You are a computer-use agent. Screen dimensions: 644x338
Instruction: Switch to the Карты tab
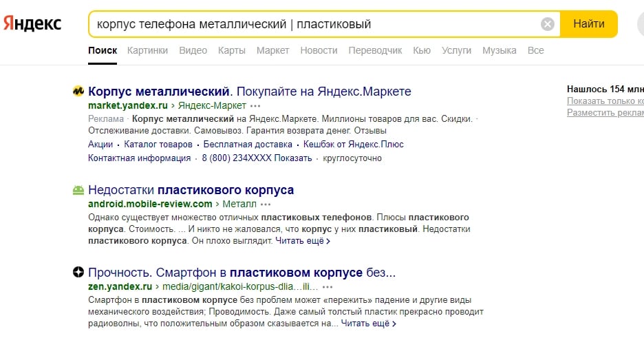click(x=232, y=50)
